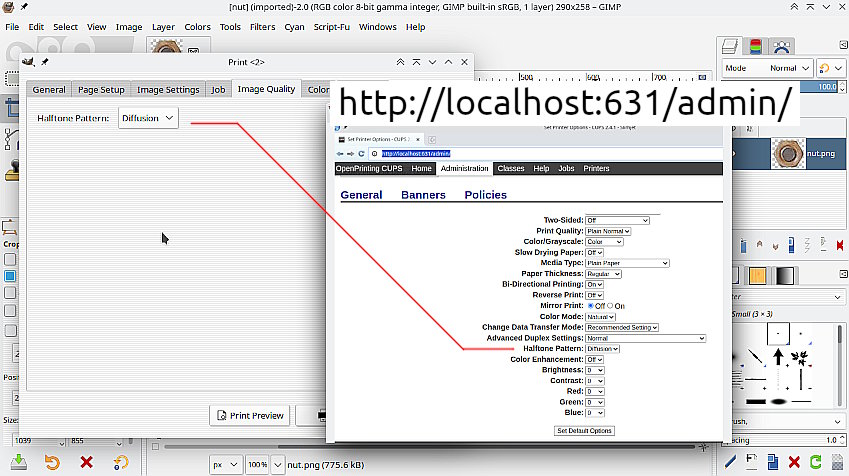Restore tool preset in tool options

(x=52, y=462)
